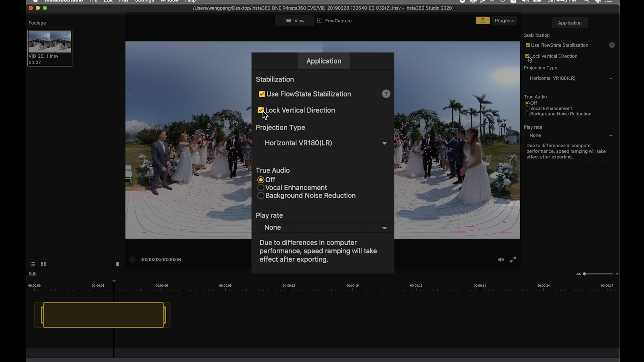Image resolution: width=644 pixels, height=362 pixels.
Task: Switch to the FreeCapture tab
Action: [334, 21]
